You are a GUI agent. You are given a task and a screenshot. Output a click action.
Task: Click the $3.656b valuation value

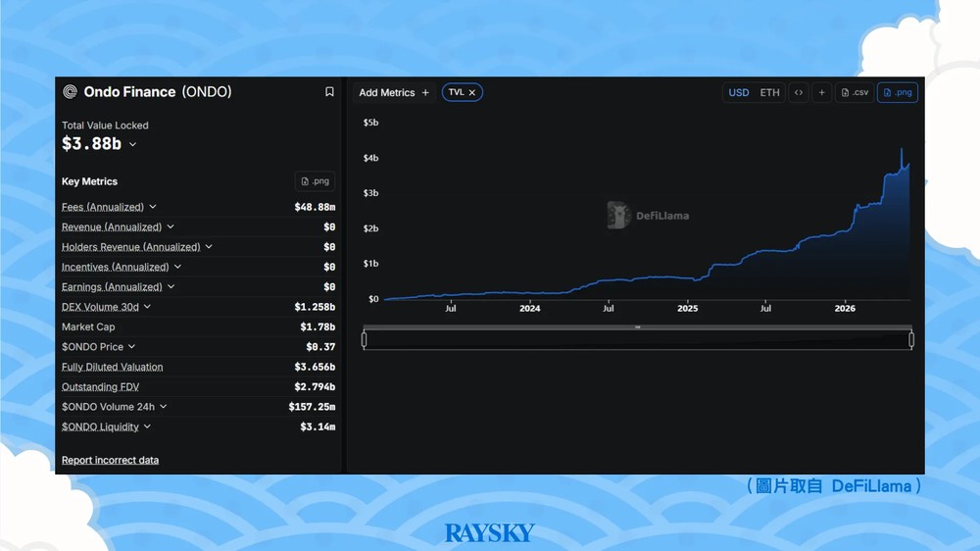pos(315,367)
